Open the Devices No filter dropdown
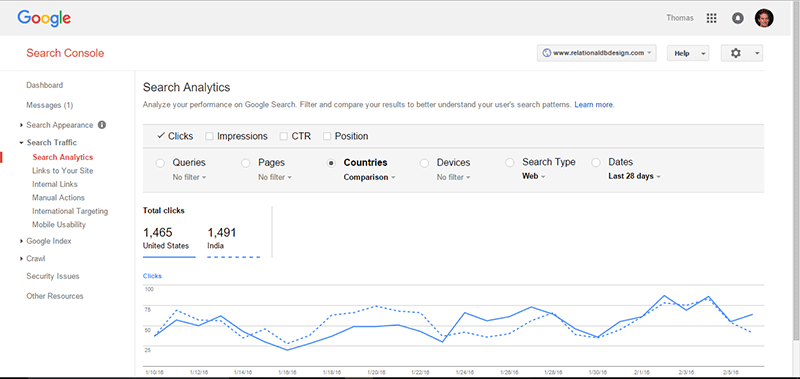Screen dimensions: 800x379 pyautogui.click(x=454, y=178)
